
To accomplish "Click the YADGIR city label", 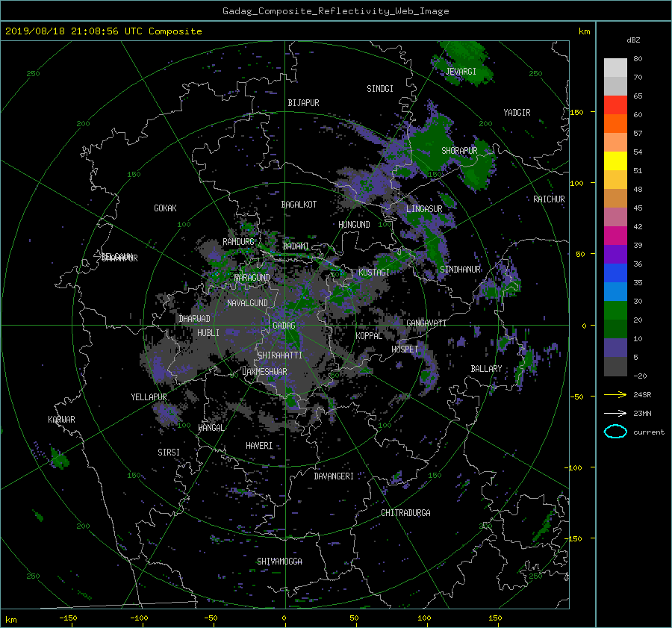I will click(x=517, y=113).
